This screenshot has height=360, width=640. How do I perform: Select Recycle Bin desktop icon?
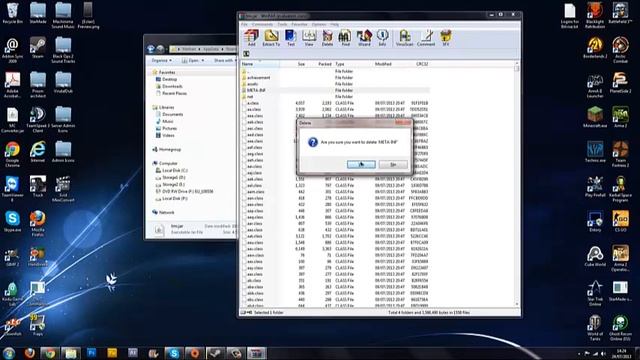tap(13, 13)
